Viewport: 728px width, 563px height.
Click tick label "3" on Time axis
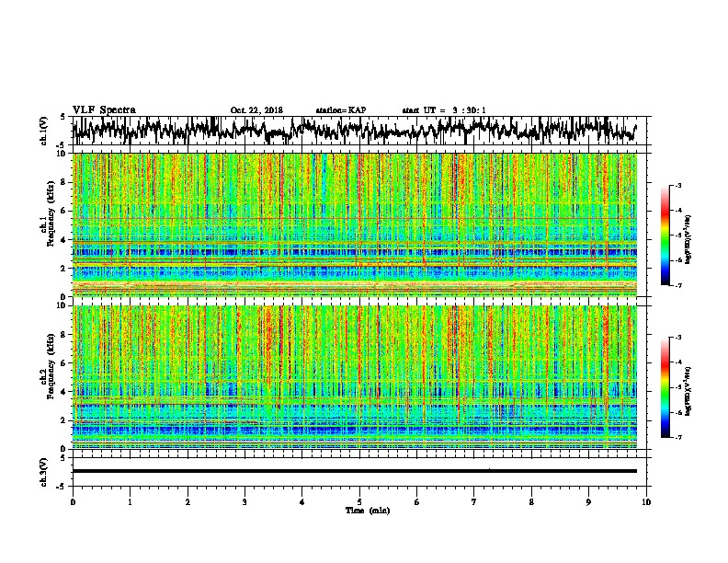(x=245, y=502)
